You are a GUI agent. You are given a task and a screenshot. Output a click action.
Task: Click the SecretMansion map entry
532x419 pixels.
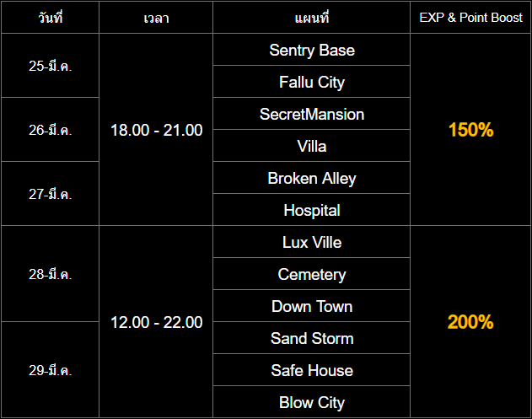[x=312, y=115]
